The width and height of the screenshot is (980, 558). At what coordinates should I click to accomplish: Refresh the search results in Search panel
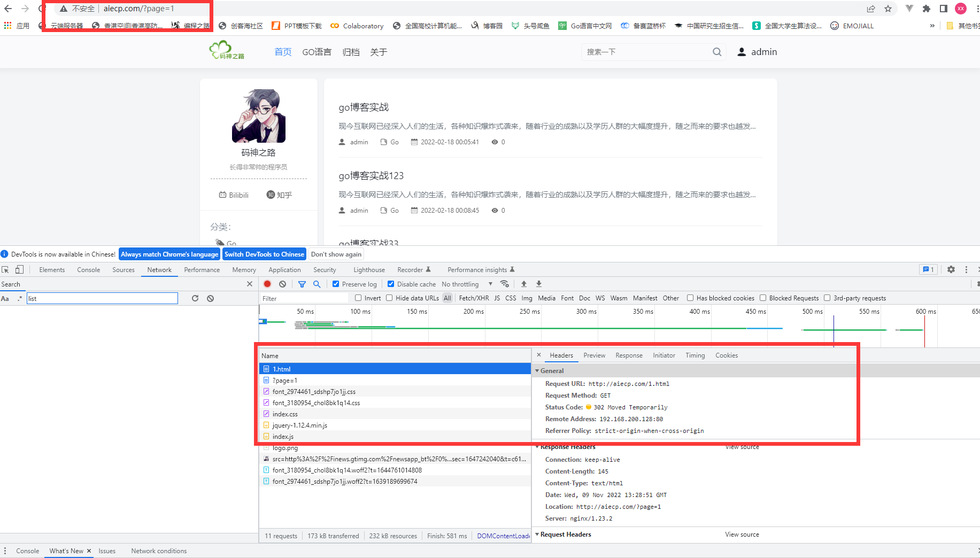click(195, 298)
